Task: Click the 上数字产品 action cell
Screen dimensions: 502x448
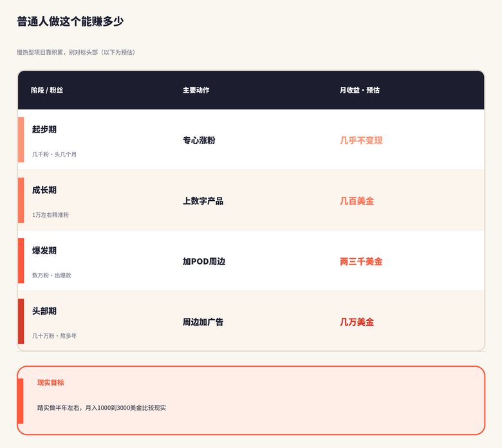Action: pyautogui.click(x=203, y=201)
